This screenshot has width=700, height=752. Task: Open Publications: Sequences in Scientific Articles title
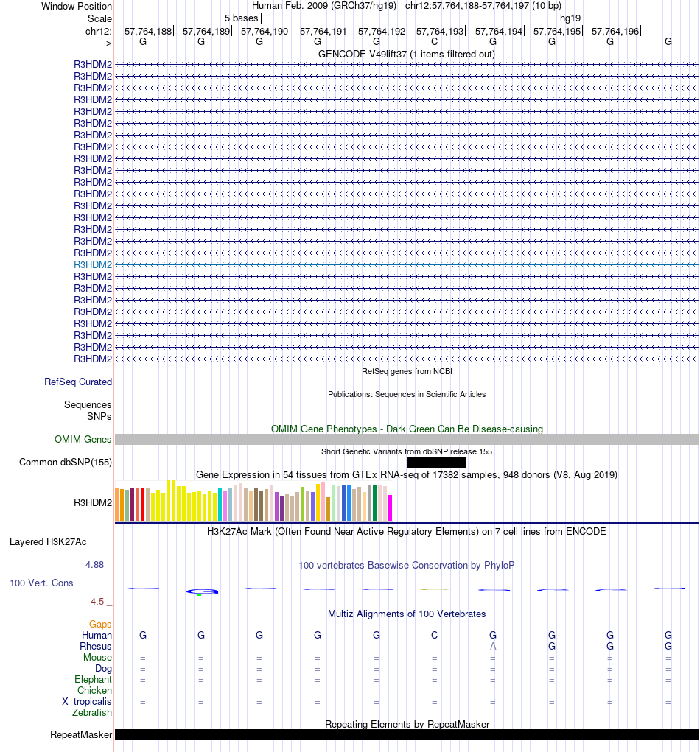coord(407,394)
